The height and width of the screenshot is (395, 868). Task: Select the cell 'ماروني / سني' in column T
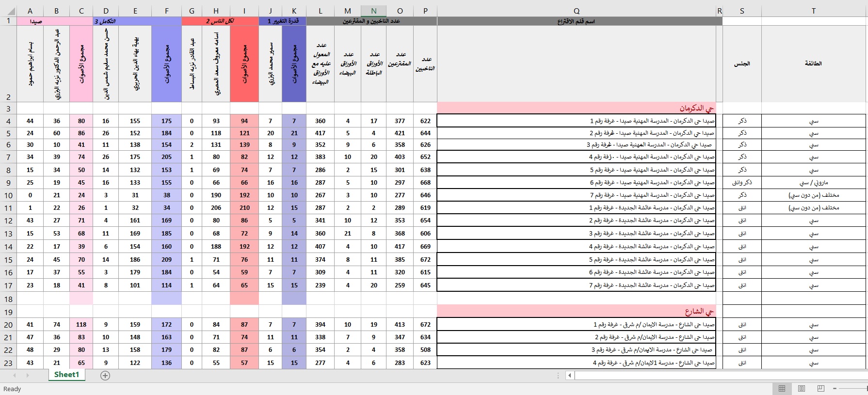(x=813, y=183)
